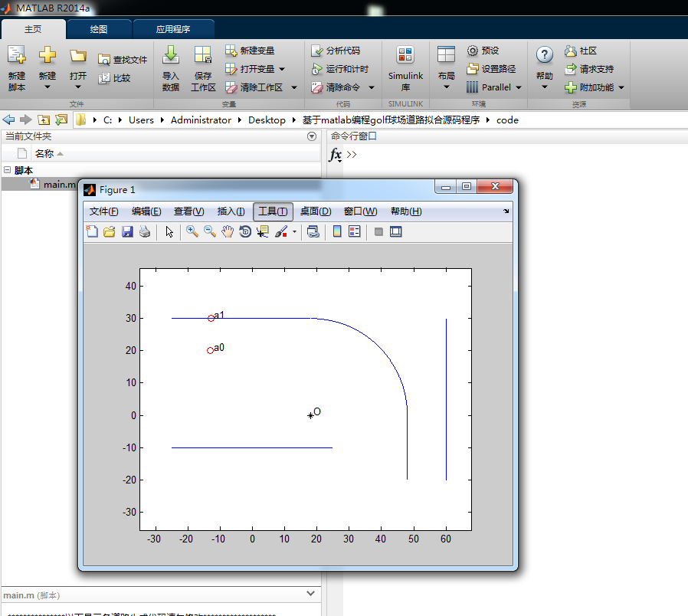Open View (查看) menu in Figure 1
Image resolution: width=688 pixels, height=616 pixels.
click(188, 211)
